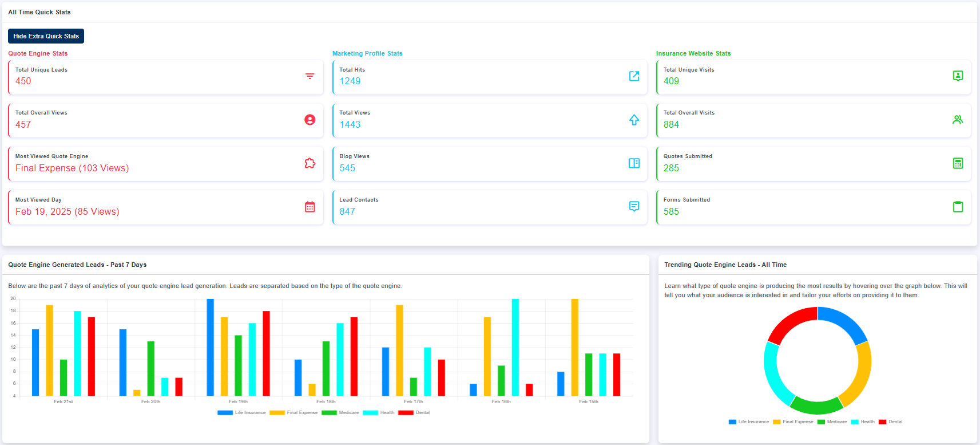
Task: Click the person badge icon in Total Unique Visits card
Action: tap(958, 76)
